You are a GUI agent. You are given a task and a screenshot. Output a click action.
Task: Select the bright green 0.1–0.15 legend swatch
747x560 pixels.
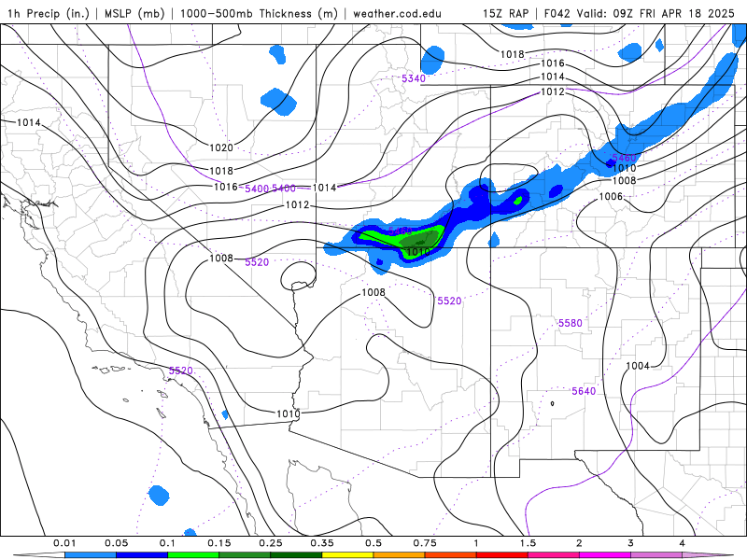click(x=193, y=555)
